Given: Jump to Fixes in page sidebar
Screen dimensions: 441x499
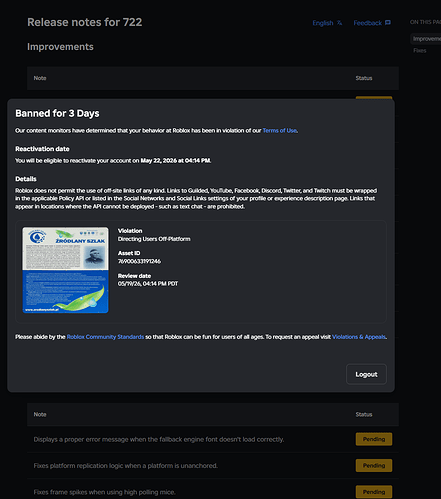Looking at the screenshot, I should (420, 51).
